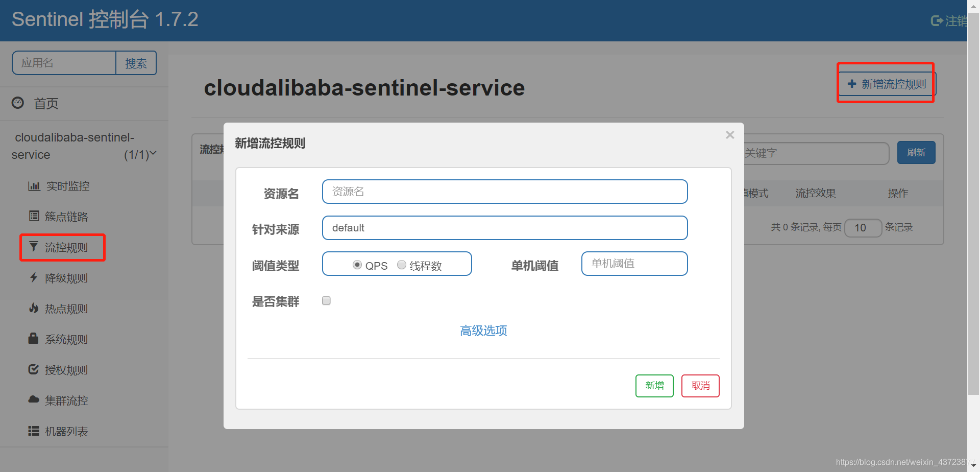Collapse the cloudalibaba-sentinel-service app chevron
This screenshot has width=980, height=472.
[153, 153]
